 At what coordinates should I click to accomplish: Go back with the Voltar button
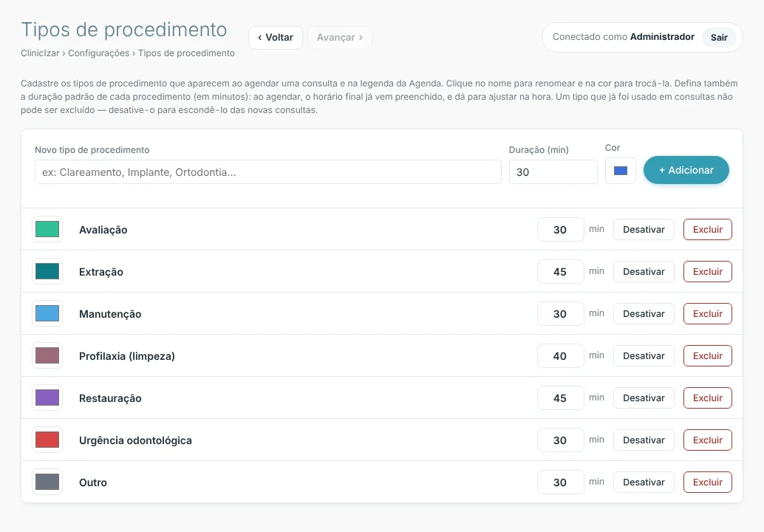pyautogui.click(x=276, y=38)
